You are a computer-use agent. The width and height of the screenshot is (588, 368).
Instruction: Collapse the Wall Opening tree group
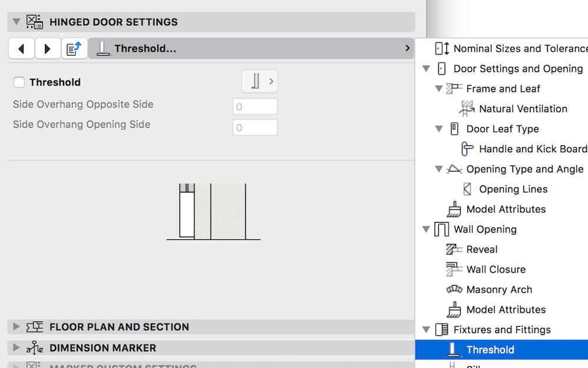[427, 229]
